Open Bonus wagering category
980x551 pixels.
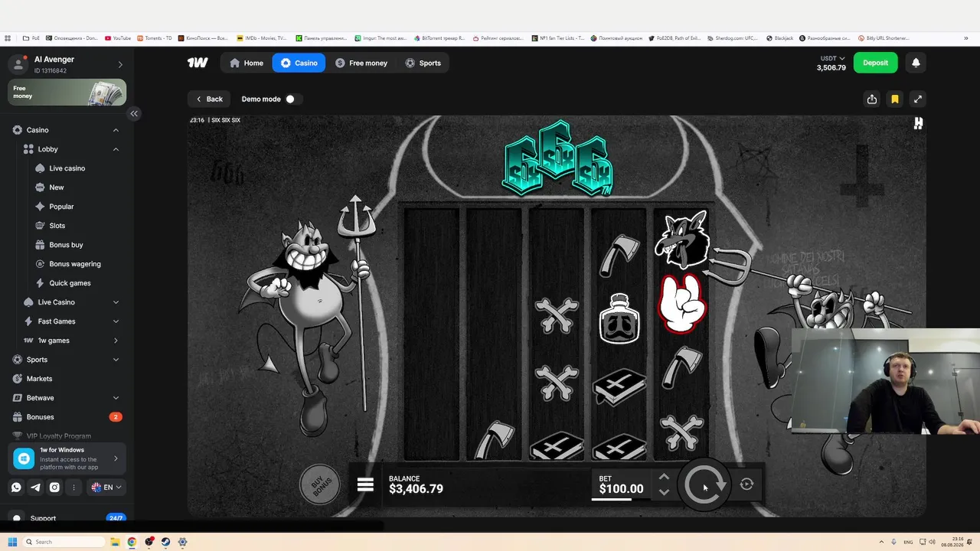tap(75, 264)
